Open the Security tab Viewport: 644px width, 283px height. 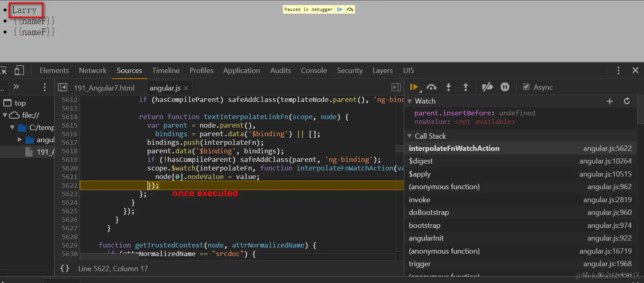[350, 71]
